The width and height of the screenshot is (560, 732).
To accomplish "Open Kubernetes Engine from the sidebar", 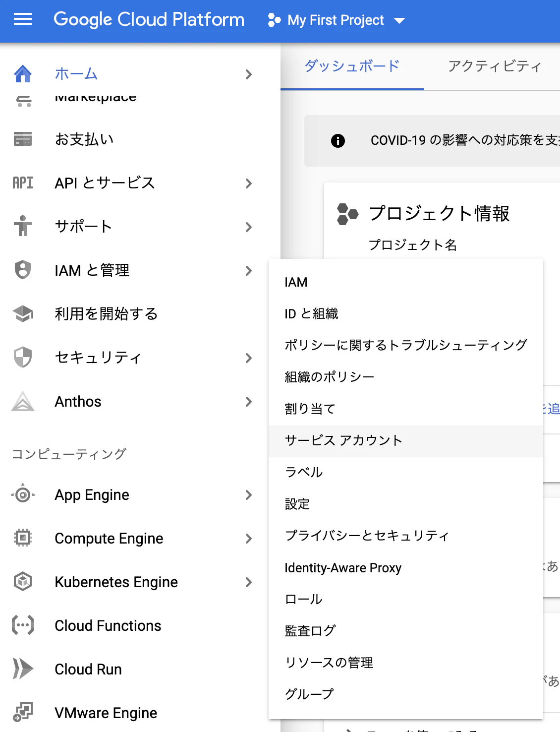I will pos(116,582).
